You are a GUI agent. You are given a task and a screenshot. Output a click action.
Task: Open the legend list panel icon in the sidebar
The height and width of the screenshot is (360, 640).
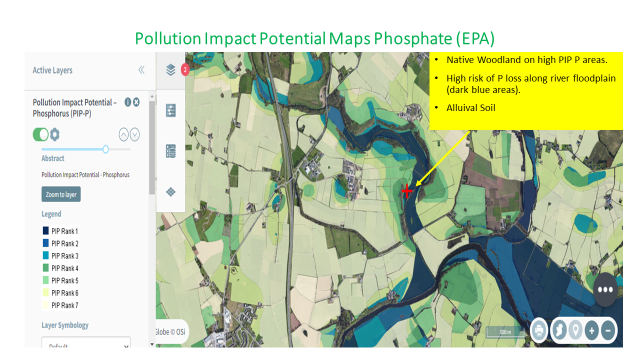(171, 151)
